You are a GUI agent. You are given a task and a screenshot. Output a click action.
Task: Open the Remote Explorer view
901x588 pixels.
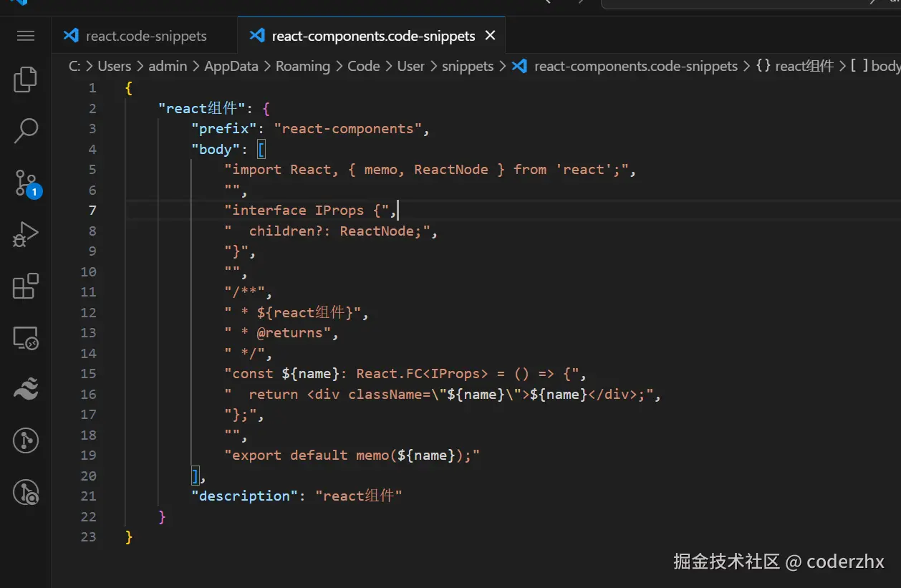click(x=26, y=337)
